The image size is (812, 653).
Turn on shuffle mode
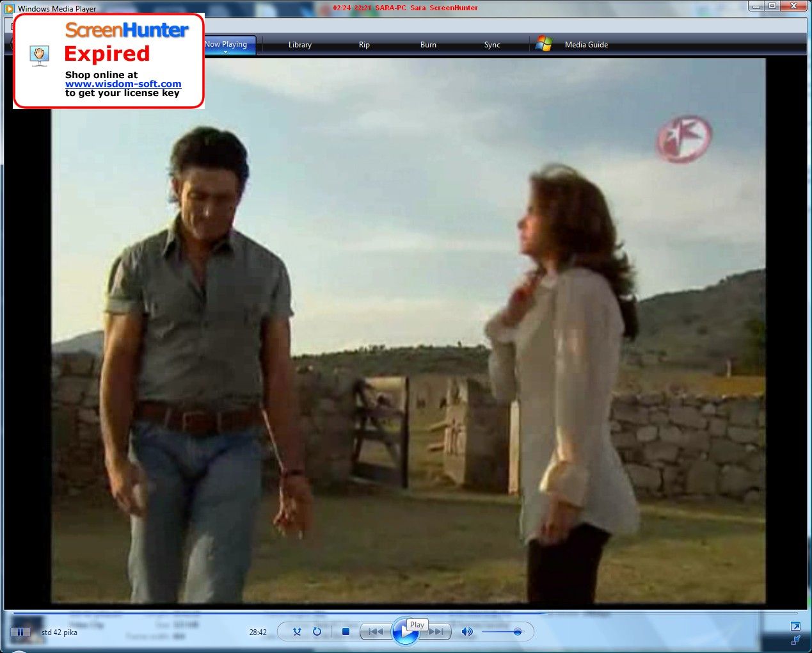pos(297,632)
